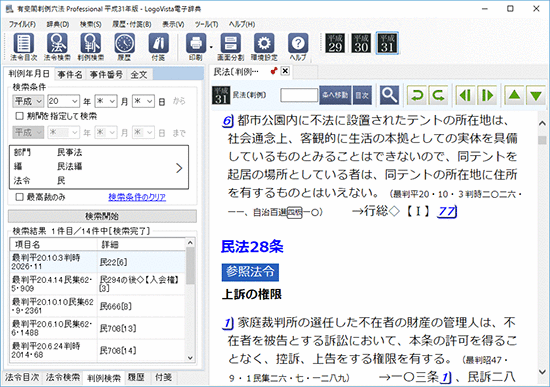Select result row 民294の後◇【入会権】

tap(98, 284)
